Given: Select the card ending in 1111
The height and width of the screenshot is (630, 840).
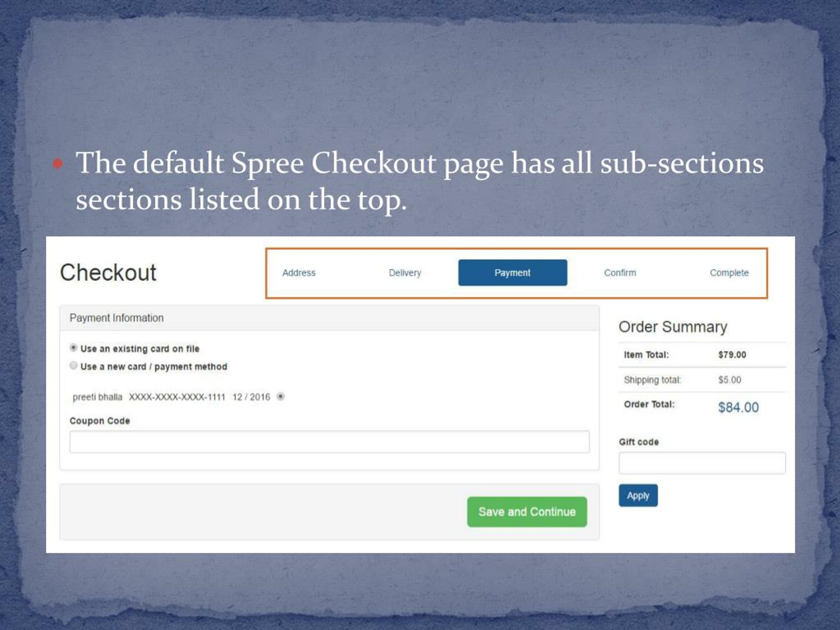Looking at the screenshot, I should (281, 396).
